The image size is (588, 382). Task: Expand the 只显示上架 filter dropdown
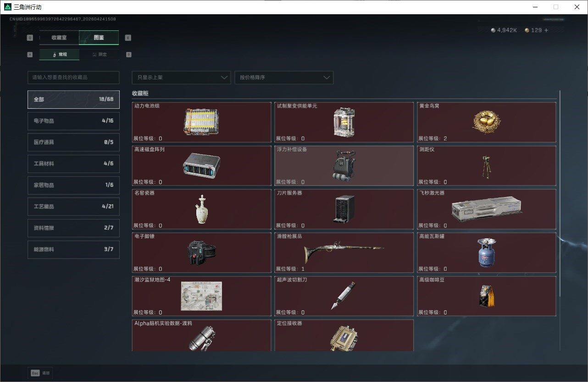pos(181,78)
